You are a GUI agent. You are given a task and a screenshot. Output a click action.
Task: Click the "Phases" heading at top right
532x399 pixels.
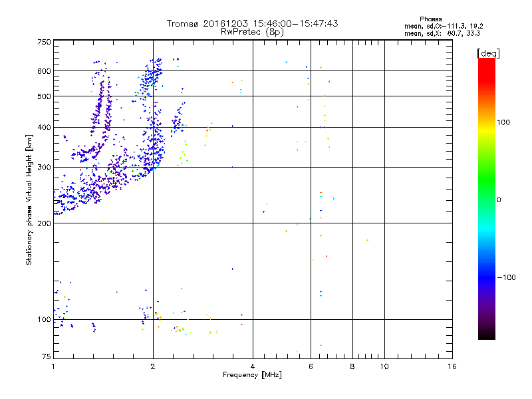coord(430,19)
